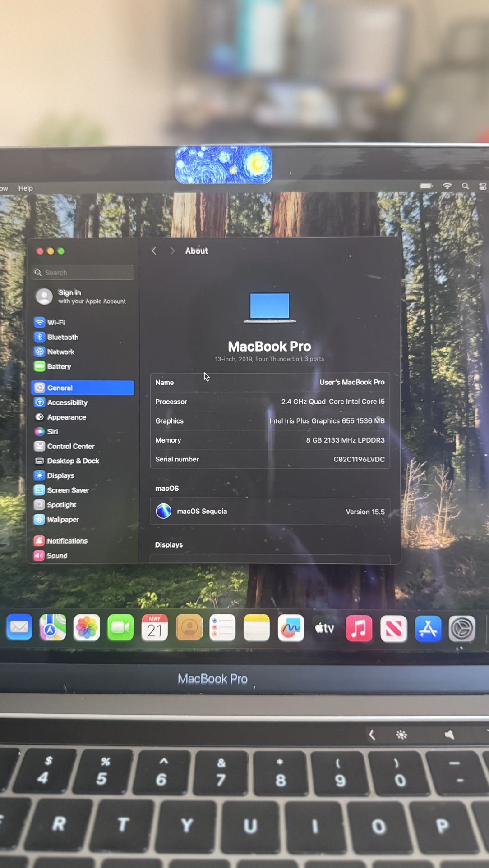Open Desktop & Dock settings
This screenshot has width=489, height=868.
67,461
